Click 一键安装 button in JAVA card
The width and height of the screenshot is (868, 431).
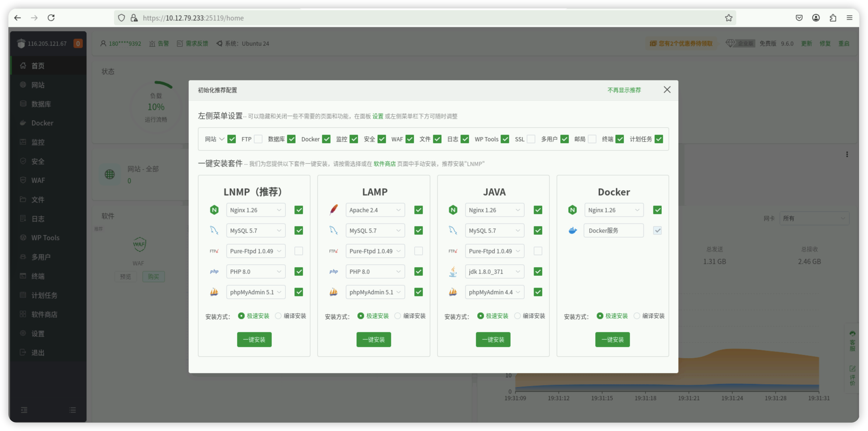point(493,339)
